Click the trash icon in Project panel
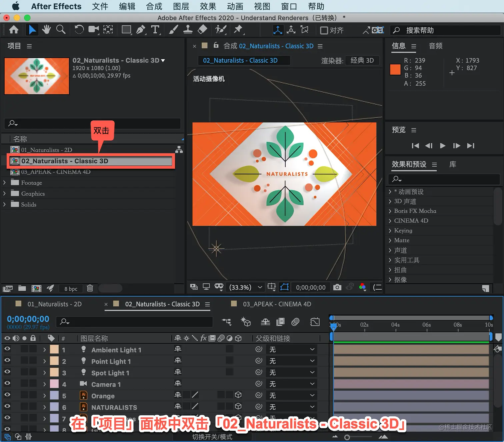The image size is (504, 442). tap(90, 288)
